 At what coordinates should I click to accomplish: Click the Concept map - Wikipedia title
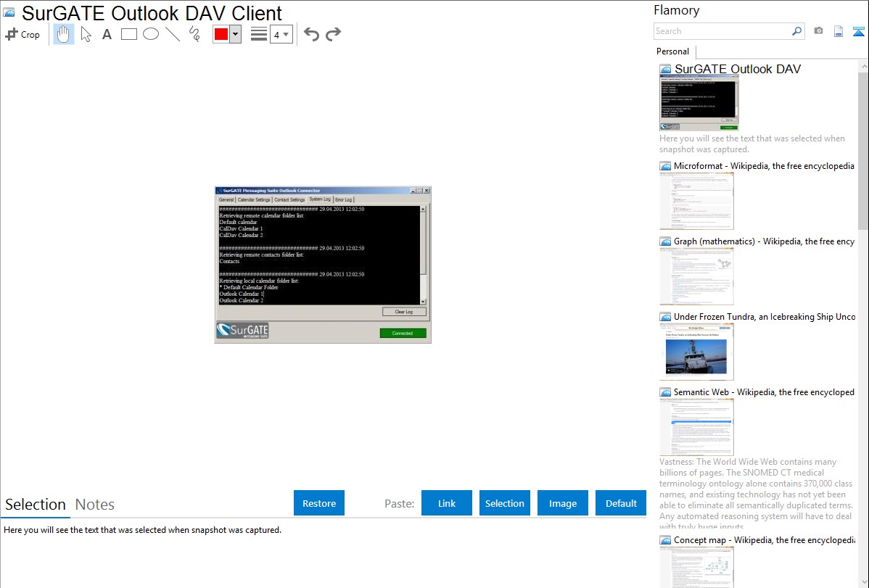pos(765,539)
